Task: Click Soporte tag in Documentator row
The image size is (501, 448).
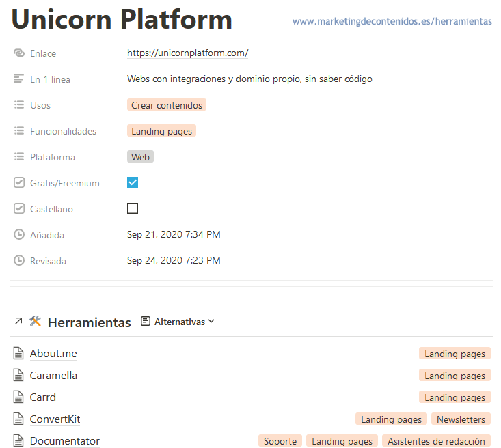Action: [x=280, y=441]
